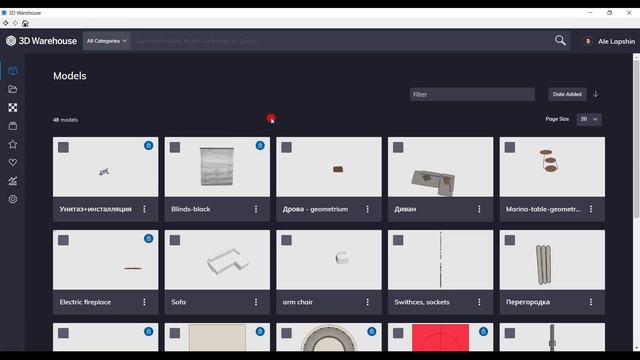Select checkbox on Диван card
The image size is (640, 360).
tap(398, 147)
